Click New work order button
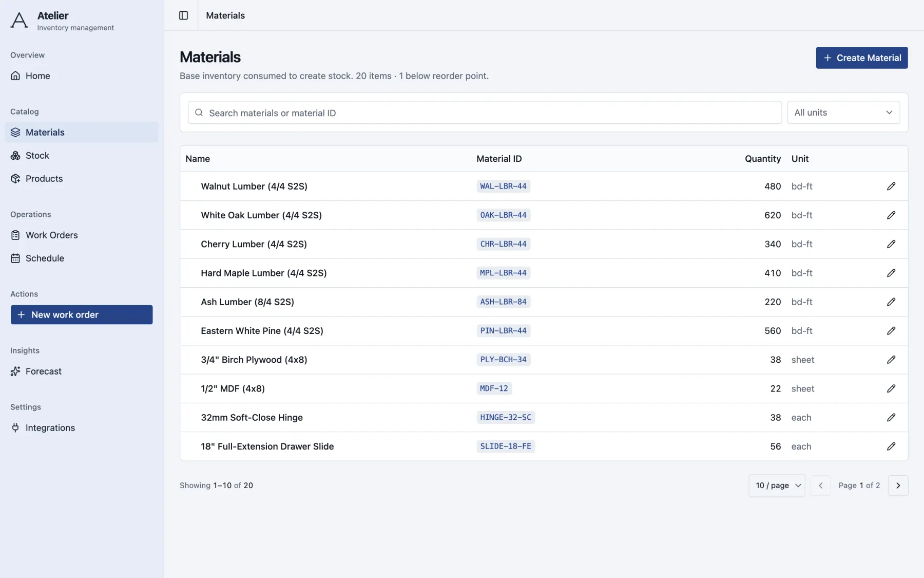This screenshot has height=578, width=924. click(x=82, y=315)
